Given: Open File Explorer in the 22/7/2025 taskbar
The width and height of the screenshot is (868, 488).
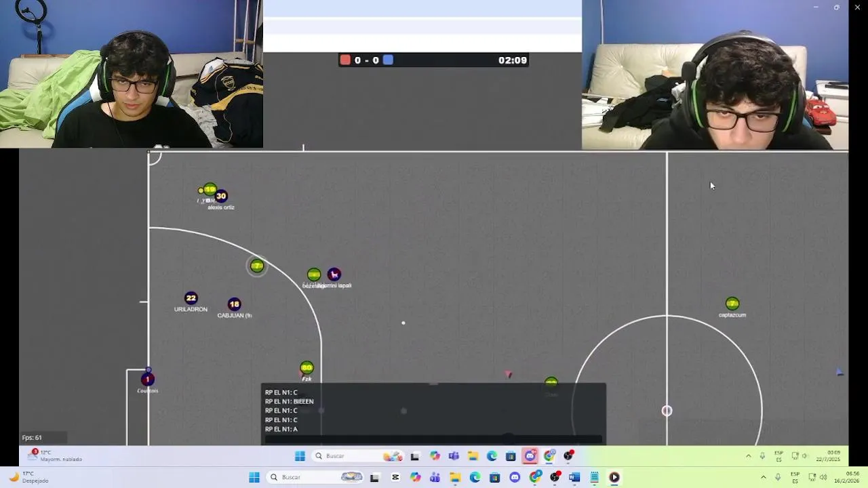Looking at the screenshot, I should pyautogui.click(x=473, y=456).
